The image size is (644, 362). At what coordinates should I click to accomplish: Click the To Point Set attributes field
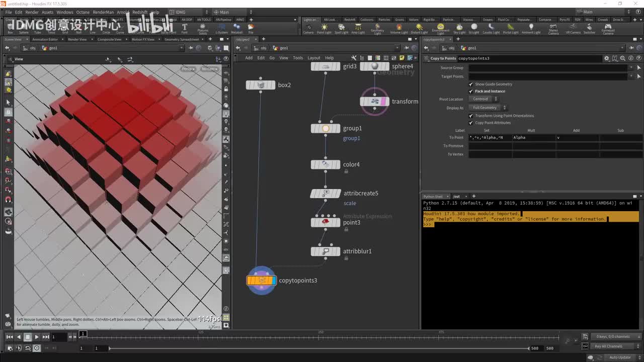point(490,138)
